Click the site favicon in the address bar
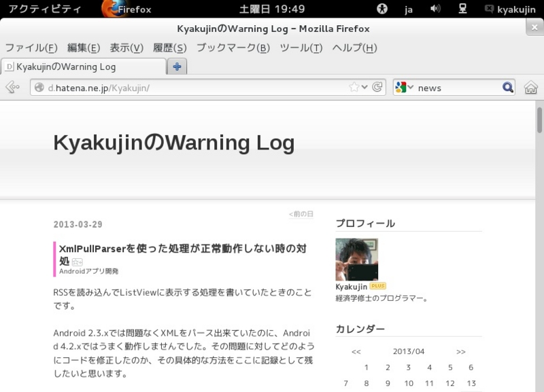This screenshot has height=392, width=544. 39,87
